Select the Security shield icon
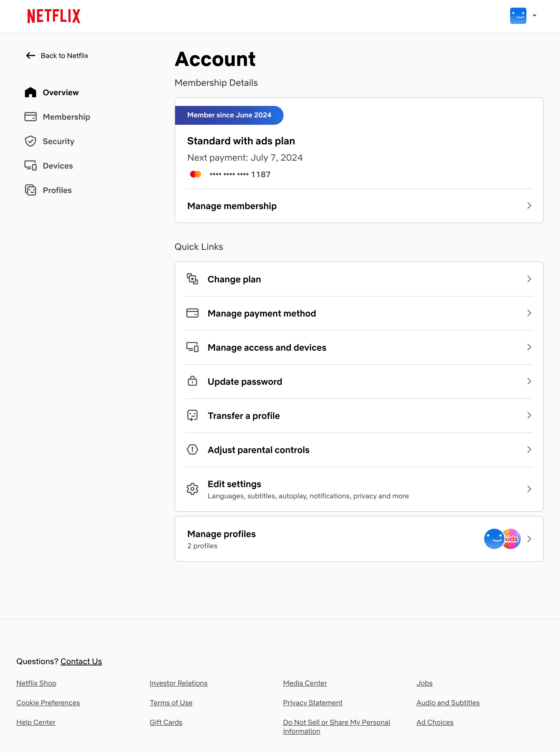This screenshot has width=560, height=753. (31, 141)
